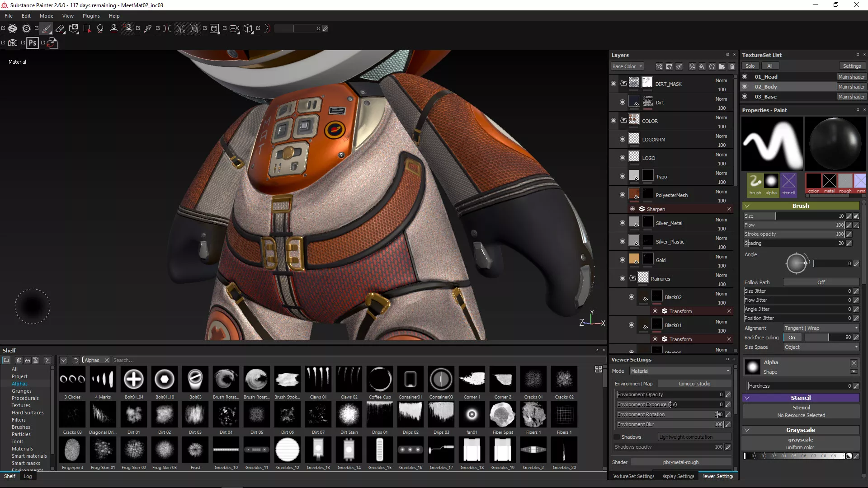This screenshot has width=868, height=488.
Task: Select the Polygon Fill tool
Action: [87, 28]
